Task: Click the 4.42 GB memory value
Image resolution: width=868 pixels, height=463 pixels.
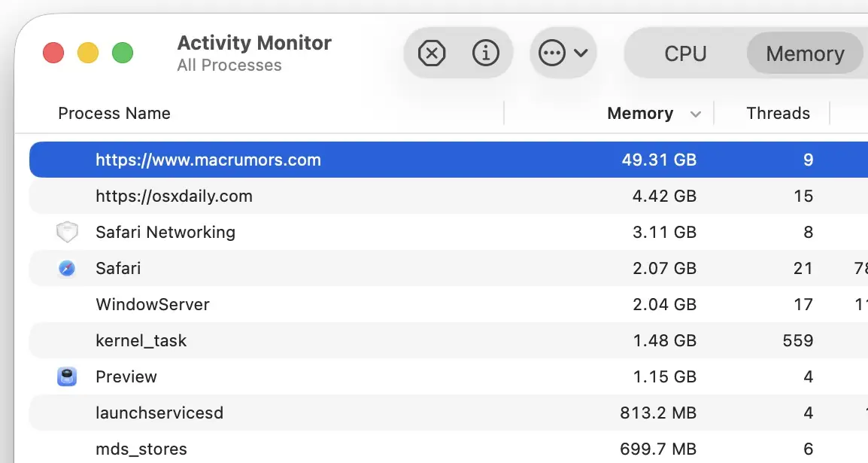Action: point(664,196)
